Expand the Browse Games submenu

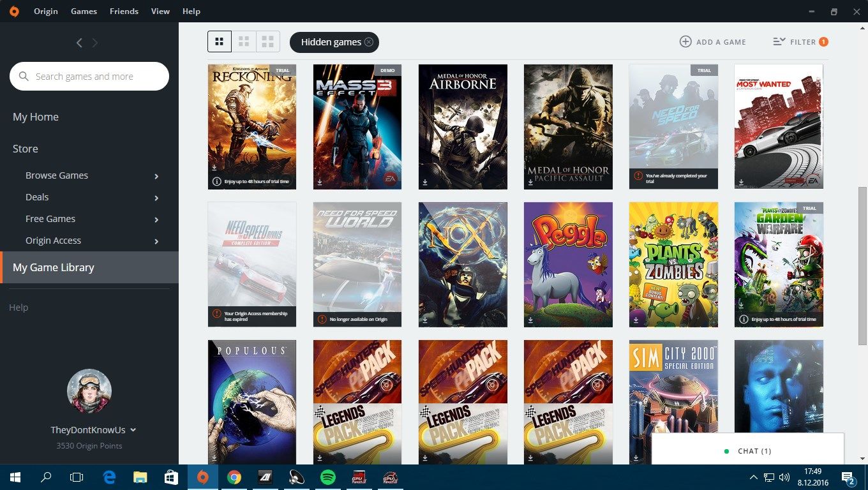coord(156,176)
